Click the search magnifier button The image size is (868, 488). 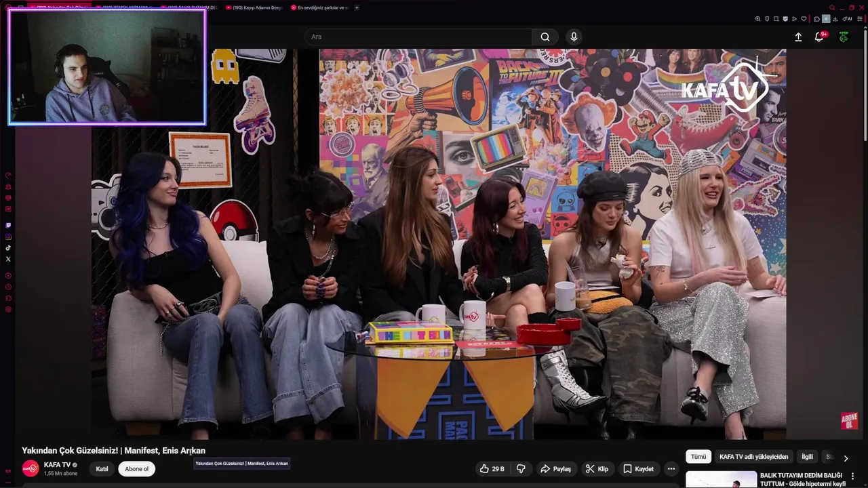coord(545,37)
